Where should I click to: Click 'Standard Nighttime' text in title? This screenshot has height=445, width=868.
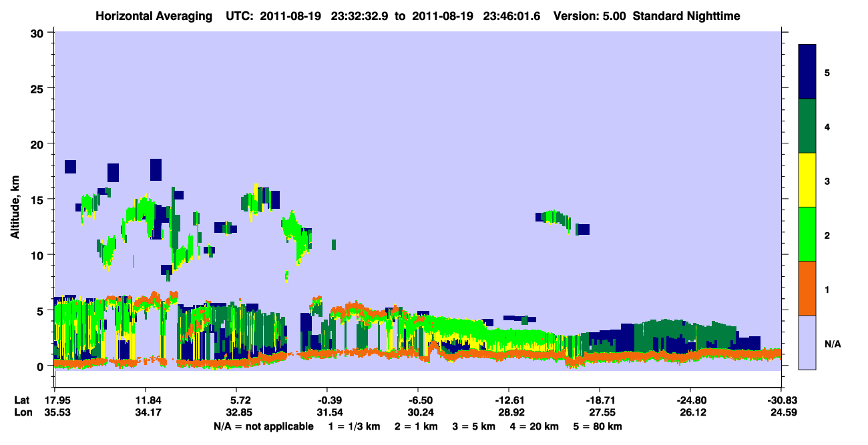coord(686,15)
